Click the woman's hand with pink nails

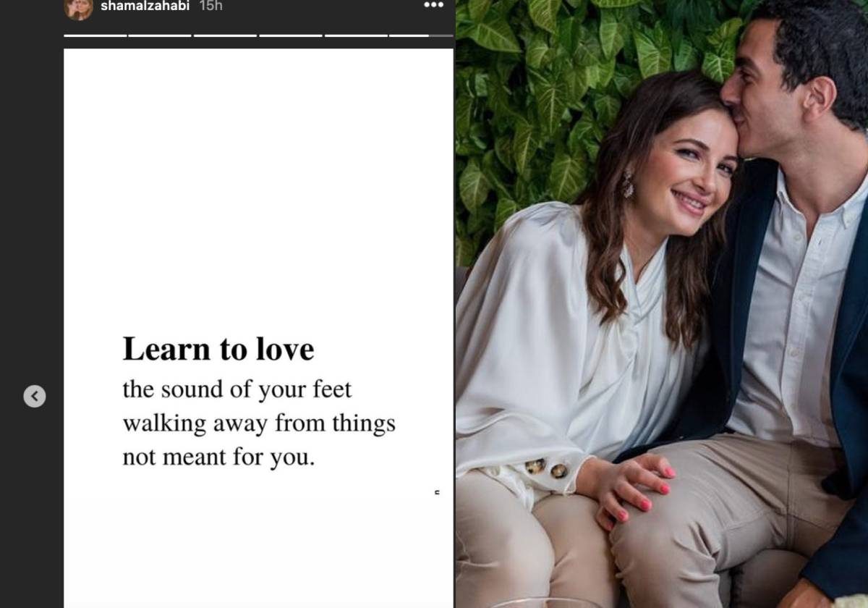631,486
